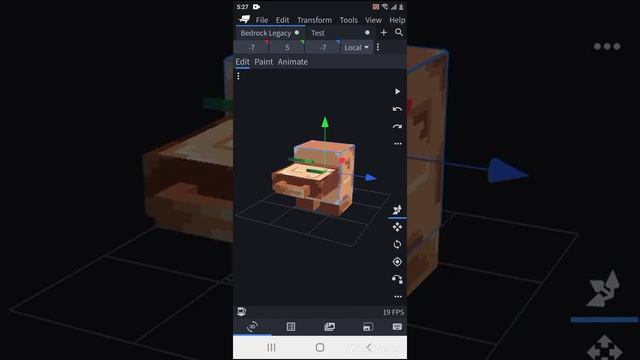Tap Android recent apps button

pos(271,347)
